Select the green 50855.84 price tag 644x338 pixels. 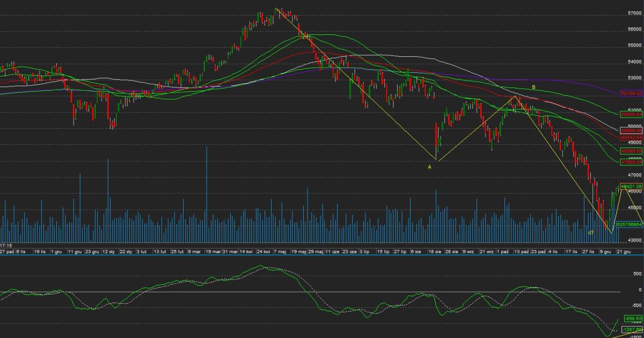pyautogui.click(x=631, y=114)
